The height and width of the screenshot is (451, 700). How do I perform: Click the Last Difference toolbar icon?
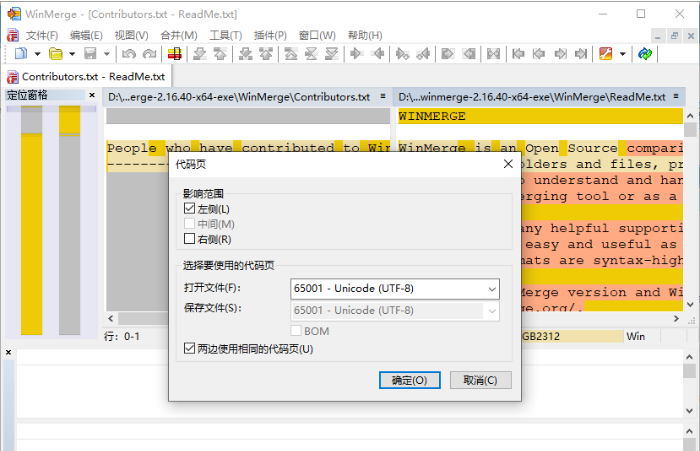[x=332, y=54]
